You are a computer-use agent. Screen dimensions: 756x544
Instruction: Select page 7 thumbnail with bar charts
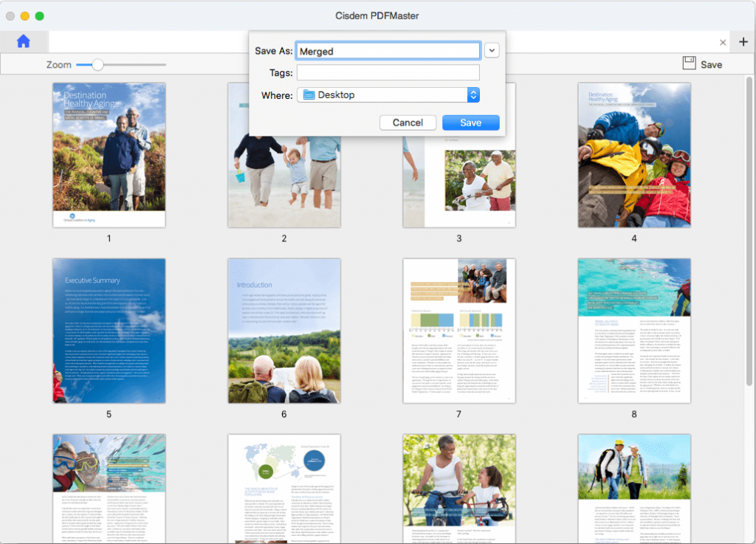click(x=459, y=331)
